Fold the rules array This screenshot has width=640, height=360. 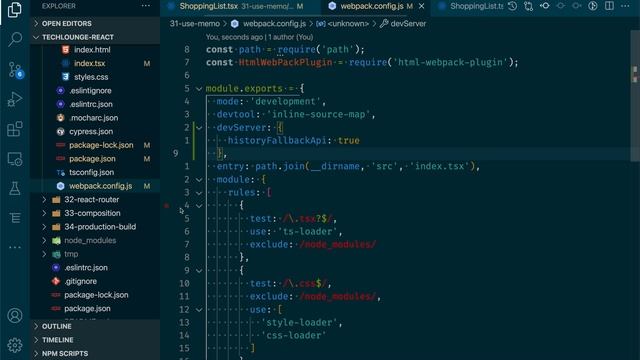199,193
